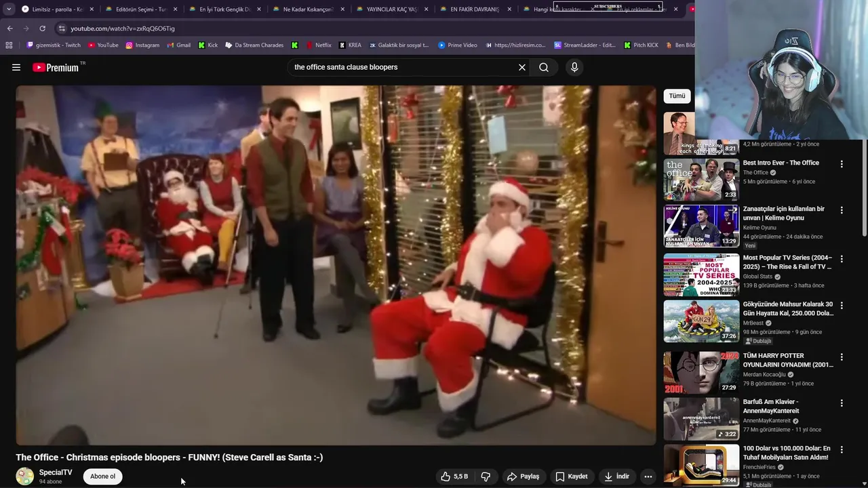
Task: Start voice search with the microphone
Action: 574,67
